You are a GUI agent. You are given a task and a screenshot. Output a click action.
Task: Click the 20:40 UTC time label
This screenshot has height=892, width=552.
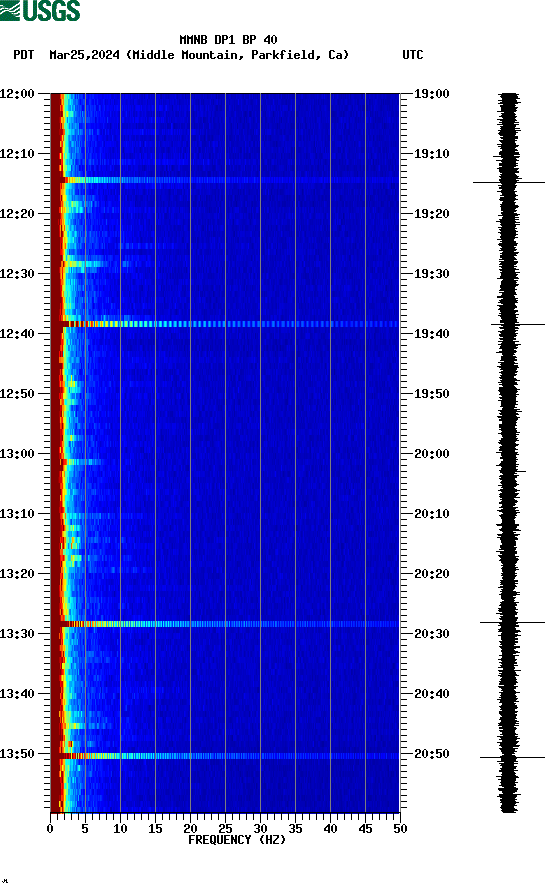pos(431,694)
